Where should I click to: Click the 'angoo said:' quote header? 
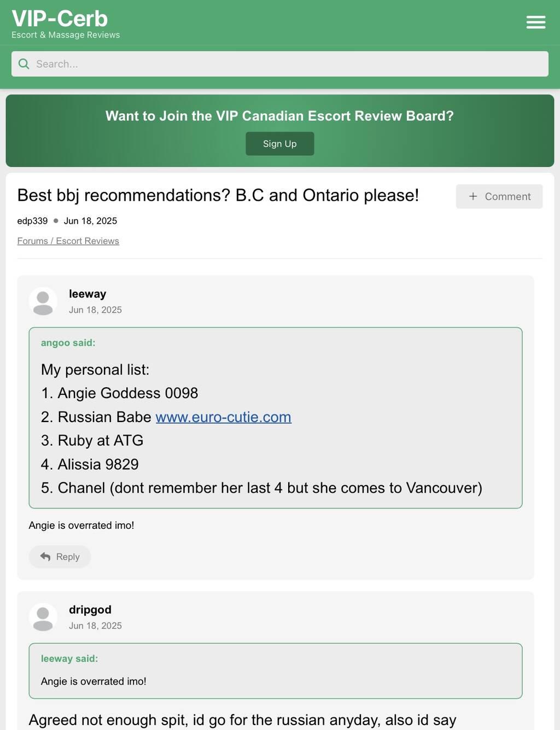tap(68, 343)
